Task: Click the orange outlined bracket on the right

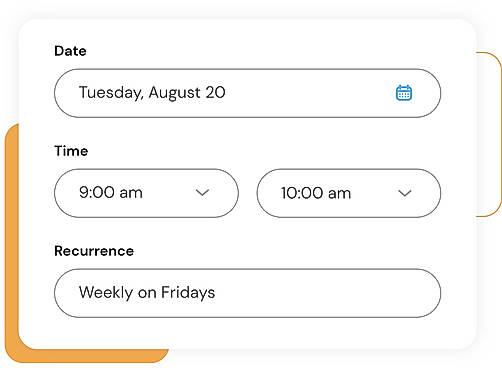Action: (493, 133)
